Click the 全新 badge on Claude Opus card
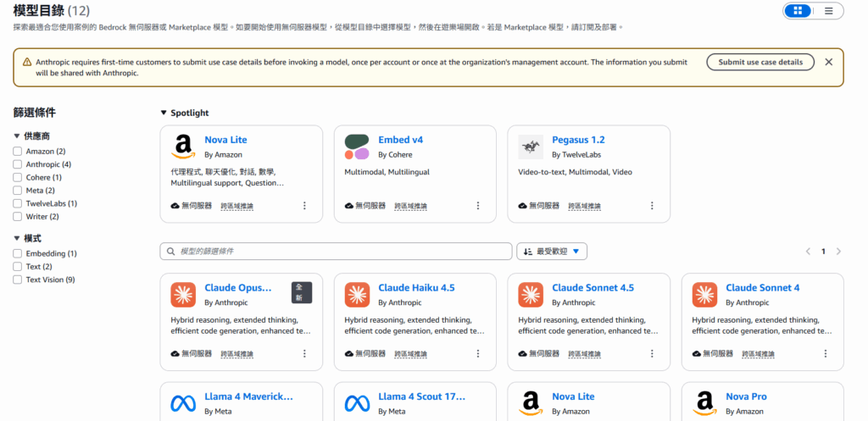Viewport: 868px width, 421px height. [x=302, y=292]
